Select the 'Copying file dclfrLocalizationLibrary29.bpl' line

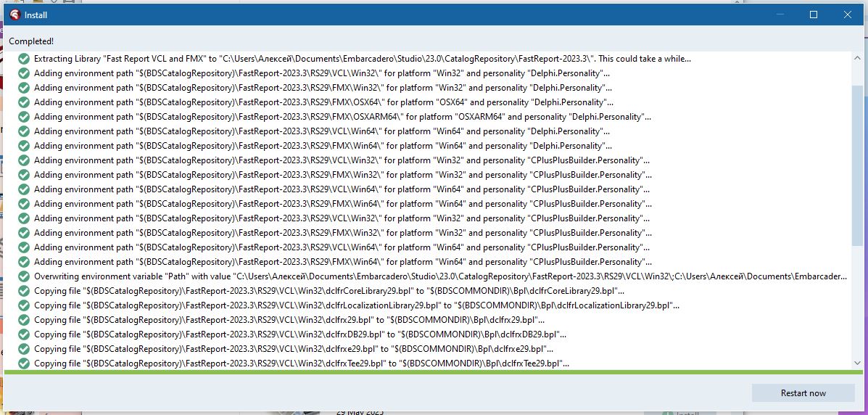click(x=357, y=305)
